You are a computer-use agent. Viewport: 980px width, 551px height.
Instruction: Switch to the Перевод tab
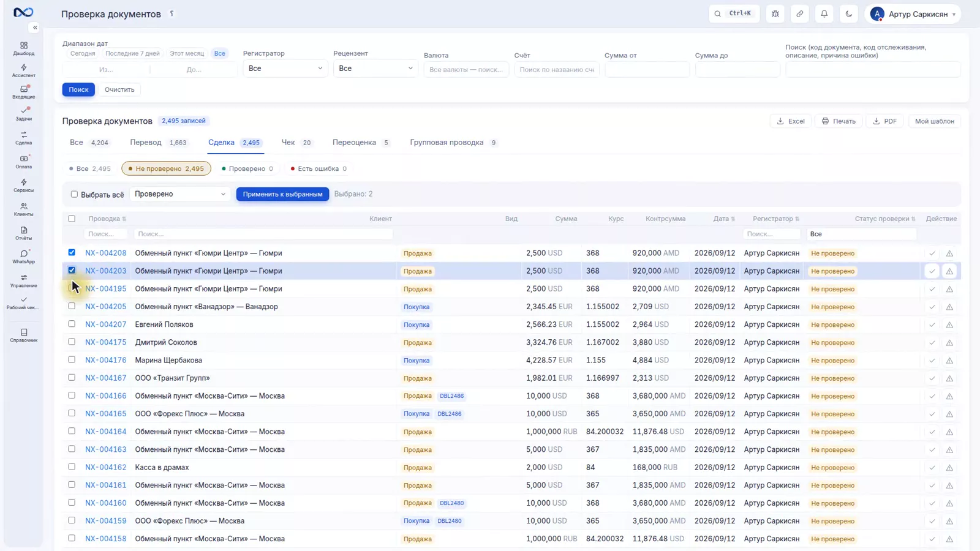158,143
